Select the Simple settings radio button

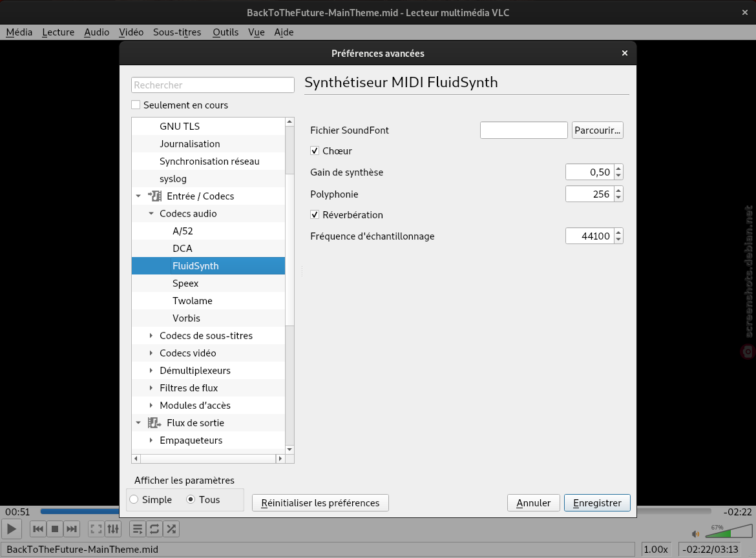pos(134,500)
